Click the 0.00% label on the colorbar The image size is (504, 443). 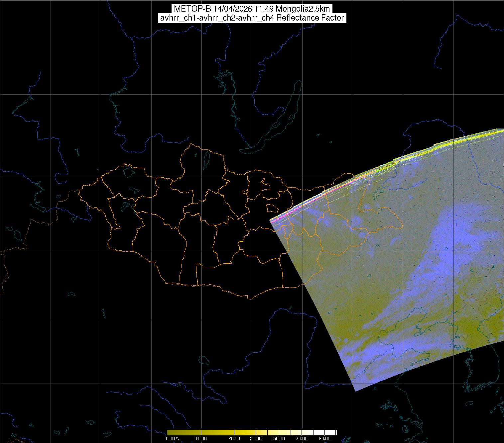click(x=172, y=438)
